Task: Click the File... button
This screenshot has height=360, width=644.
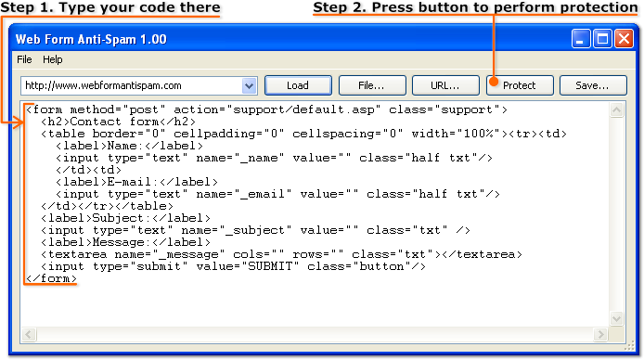Action: click(372, 85)
